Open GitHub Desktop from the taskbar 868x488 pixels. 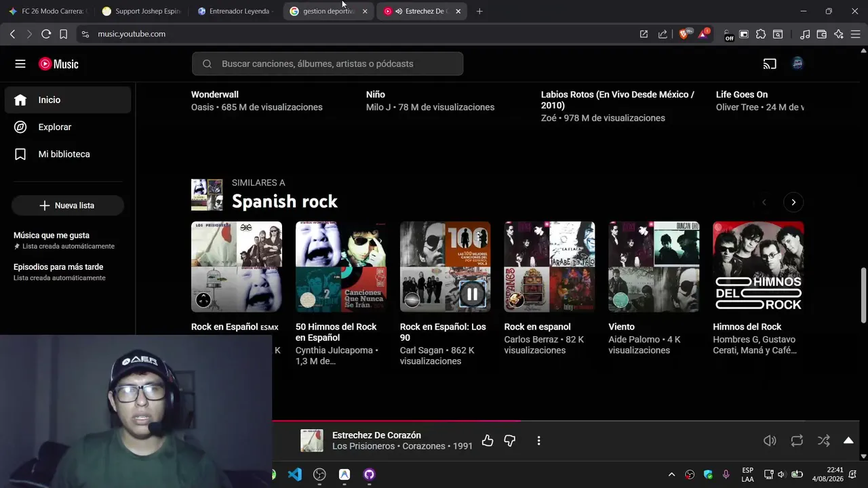[x=369, y=474]
